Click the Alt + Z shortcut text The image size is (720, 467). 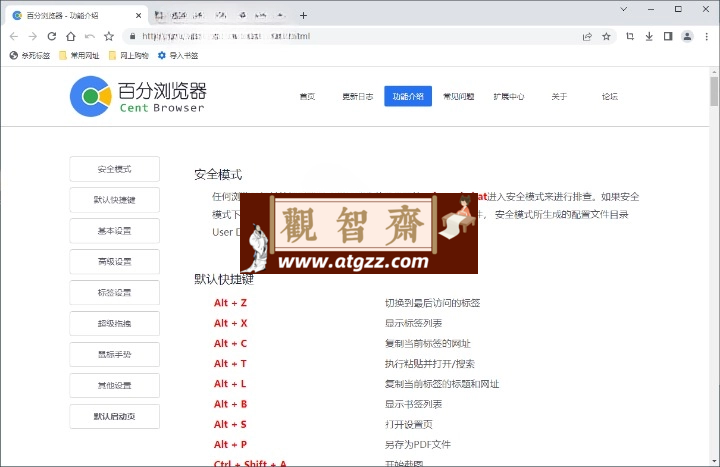(x=230, y=303)
